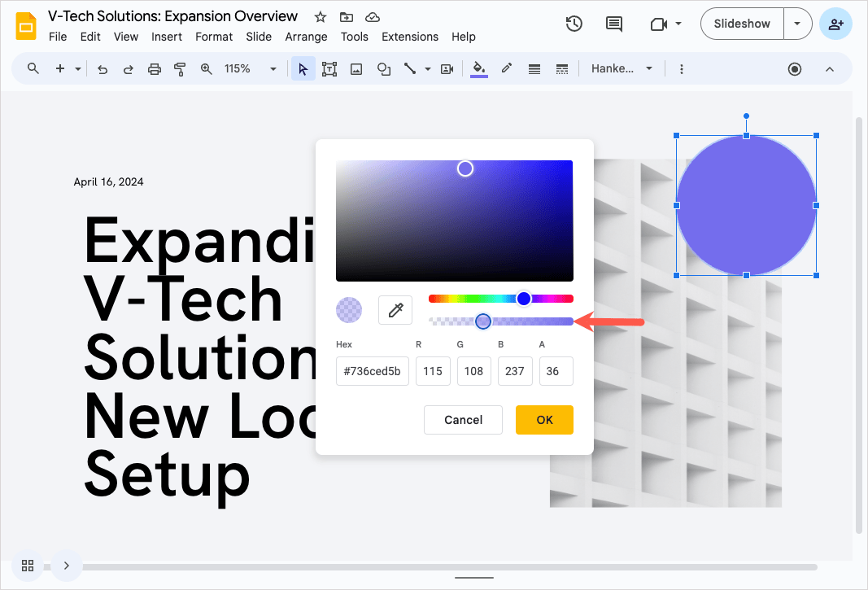Open the border color pencil tool

pos(507,68)
